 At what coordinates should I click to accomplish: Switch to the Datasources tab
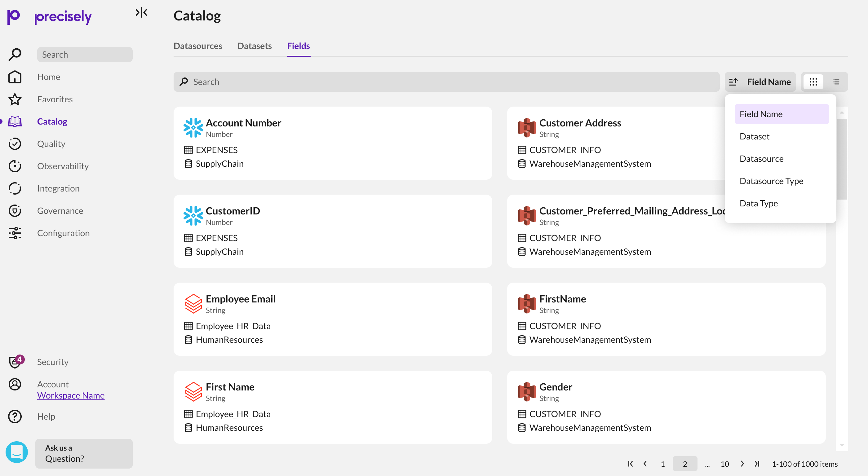(198, 46)
